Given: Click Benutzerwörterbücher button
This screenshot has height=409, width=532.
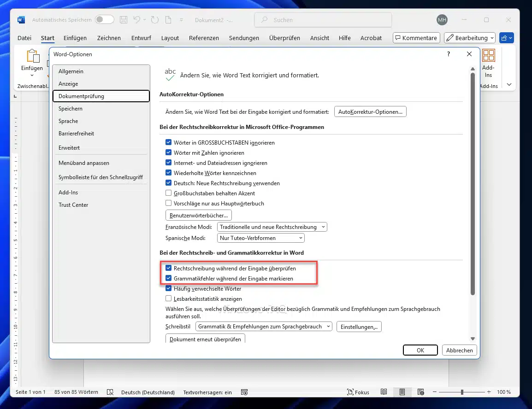Looking at the screenshot, I should click(x=199, y=215).
